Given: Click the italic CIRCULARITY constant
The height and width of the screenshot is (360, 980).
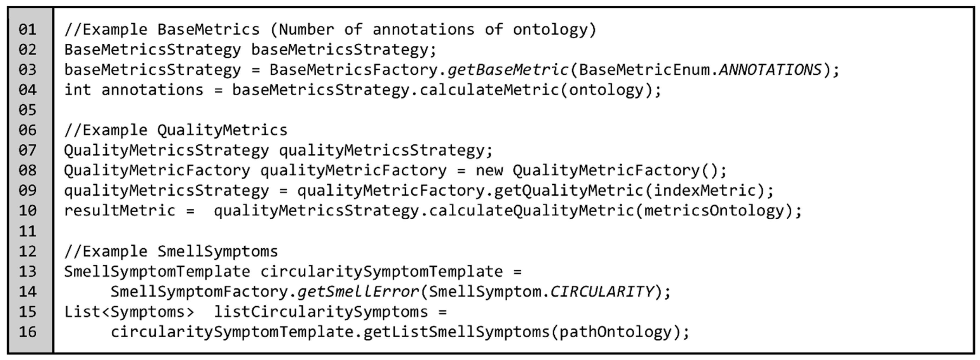Looking at the screenshot, I should pyautogui.click(x=602, y=292).
